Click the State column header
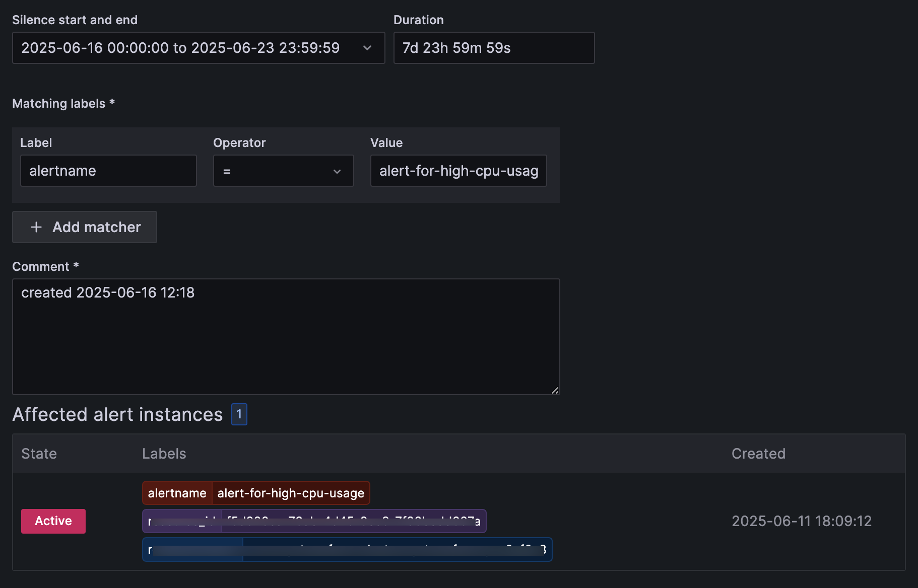 [x=39, y=454]
